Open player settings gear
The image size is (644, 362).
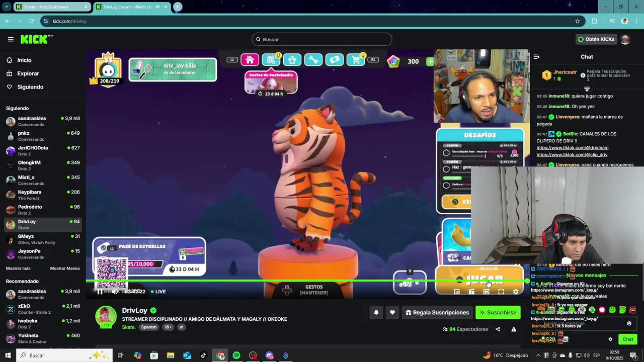(x=516, y=292)
